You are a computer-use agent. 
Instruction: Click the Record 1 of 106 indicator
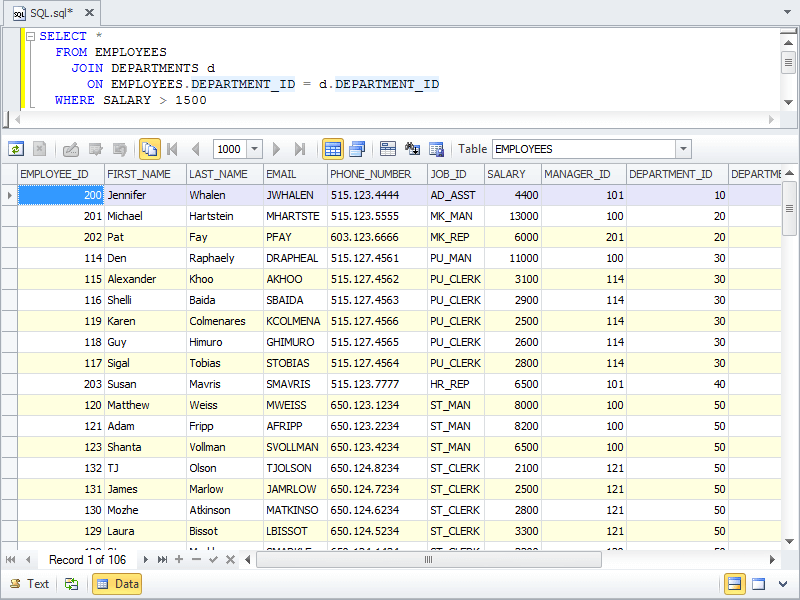pyautogui.click(x=87, y=560)
